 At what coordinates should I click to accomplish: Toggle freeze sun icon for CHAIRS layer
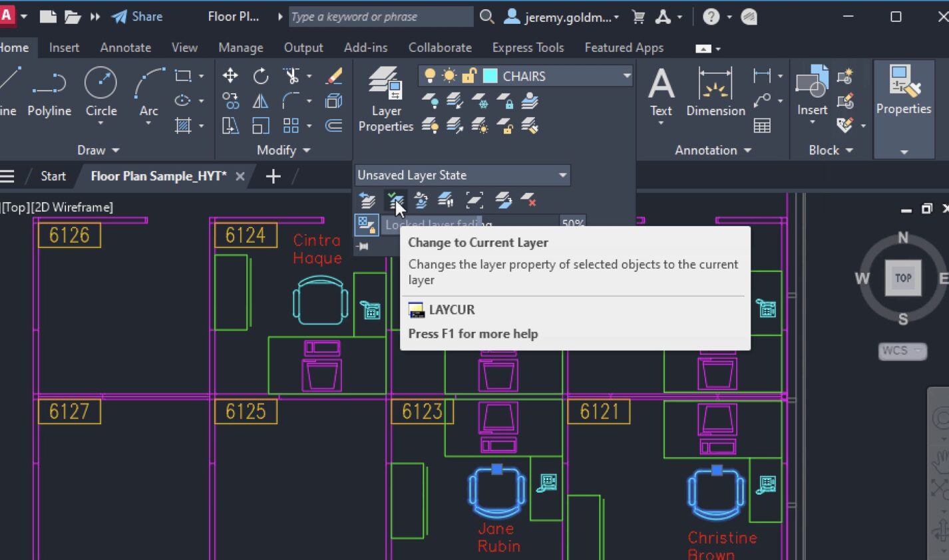(449, 76)
